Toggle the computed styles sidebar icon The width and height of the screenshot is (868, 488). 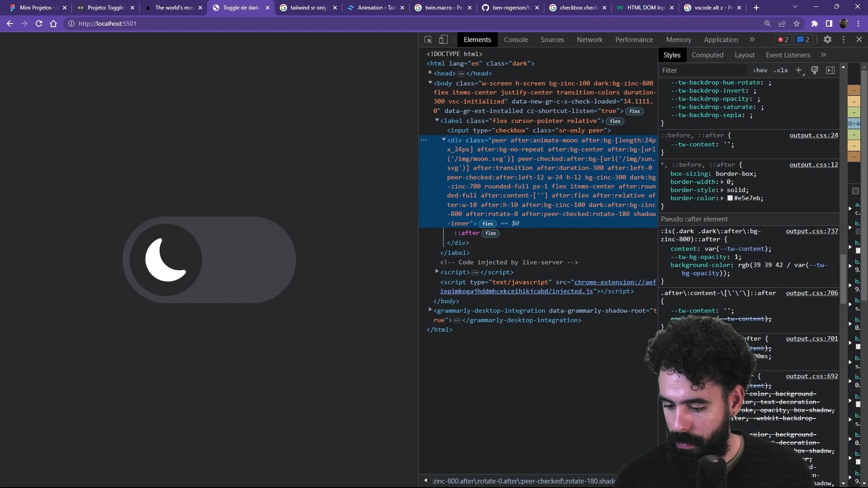tap(830, 70)
